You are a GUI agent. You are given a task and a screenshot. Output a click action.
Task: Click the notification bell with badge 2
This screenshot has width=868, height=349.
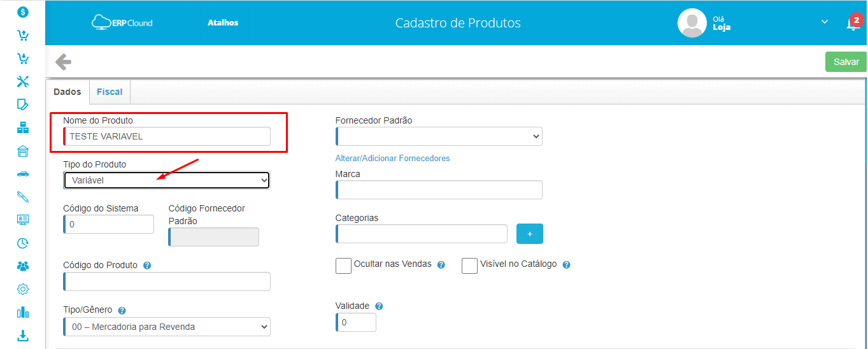coord(852,24)
